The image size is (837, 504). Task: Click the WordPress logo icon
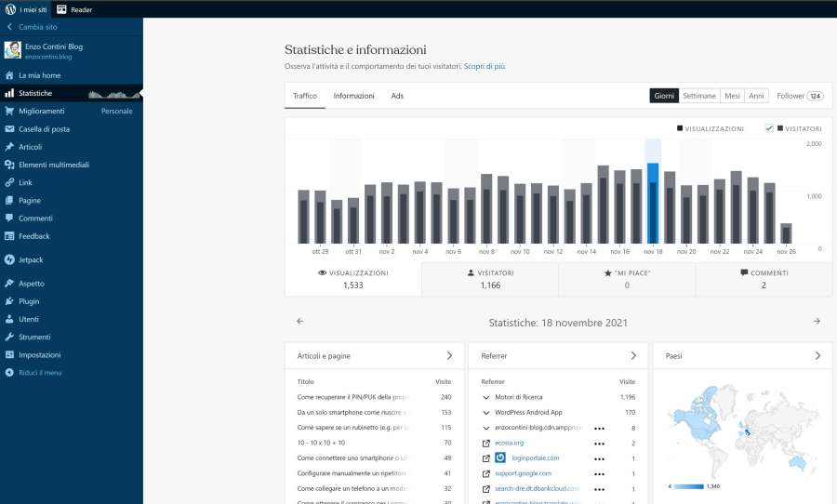[x=10, y=9]
